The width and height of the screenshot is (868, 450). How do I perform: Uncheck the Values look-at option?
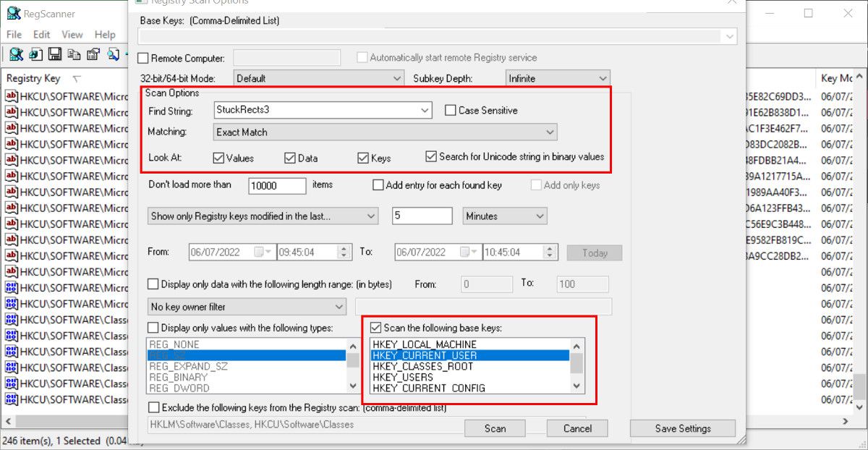coord(218,158)
